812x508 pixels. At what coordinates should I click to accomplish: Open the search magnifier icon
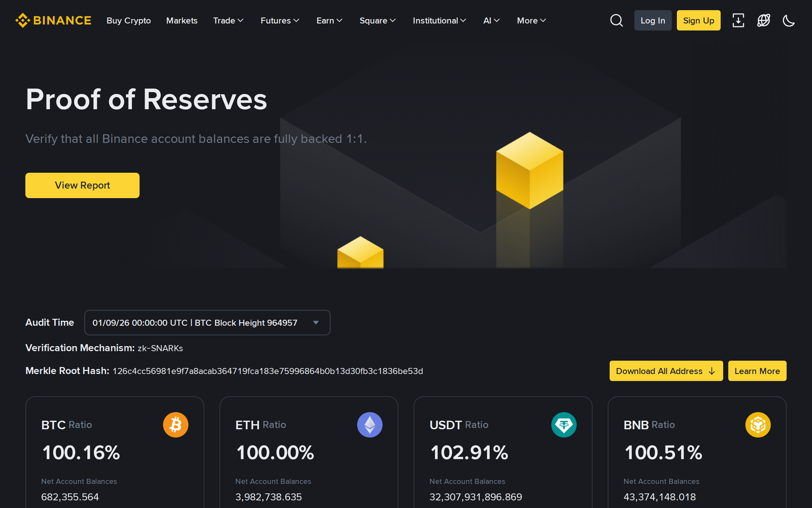tap(616, 21)
